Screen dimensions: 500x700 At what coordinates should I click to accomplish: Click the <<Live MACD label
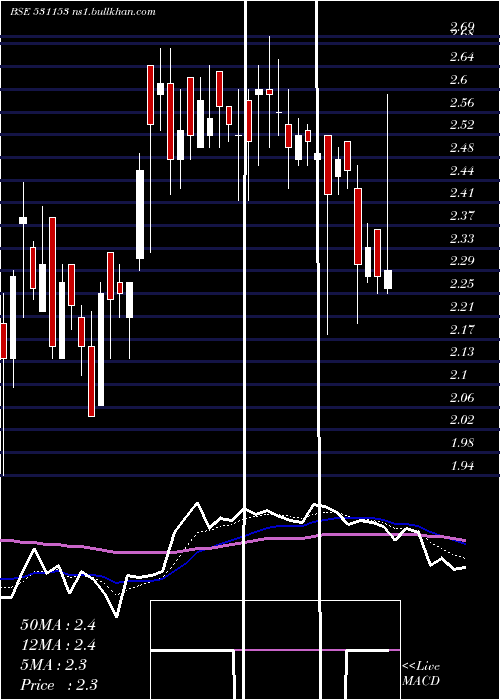pyautogui.click(x=421, y=673)
